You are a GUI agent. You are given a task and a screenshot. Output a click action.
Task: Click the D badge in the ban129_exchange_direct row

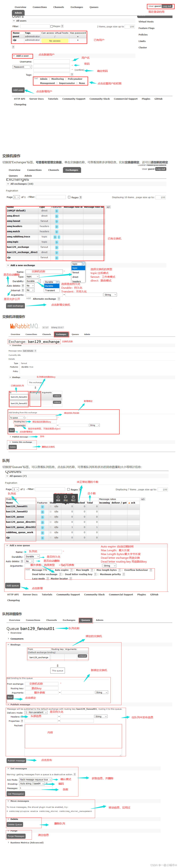click(57, 253)
